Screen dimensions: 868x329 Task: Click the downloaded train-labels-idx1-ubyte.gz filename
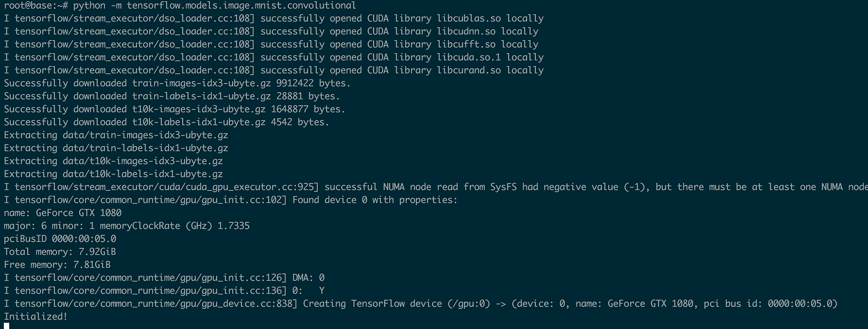click(201, 96)
